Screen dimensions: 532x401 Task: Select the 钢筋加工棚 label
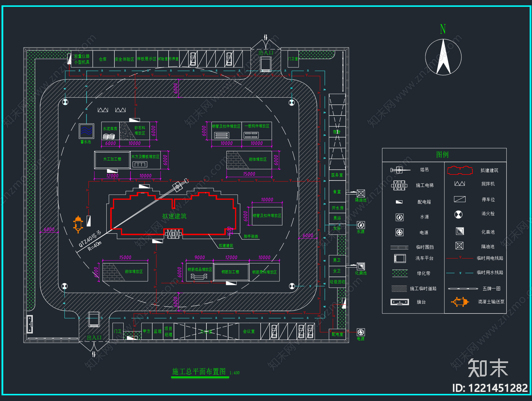[230, 272]
